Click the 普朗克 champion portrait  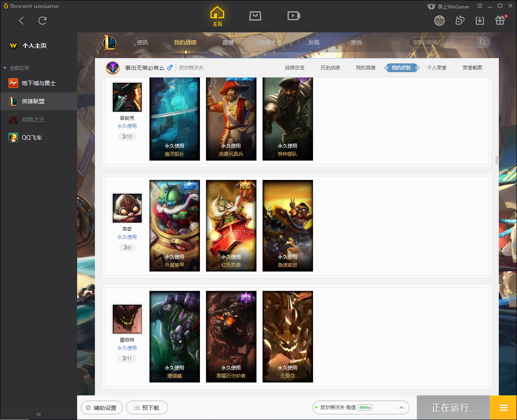pyautogui.click(x=127, y=97)
